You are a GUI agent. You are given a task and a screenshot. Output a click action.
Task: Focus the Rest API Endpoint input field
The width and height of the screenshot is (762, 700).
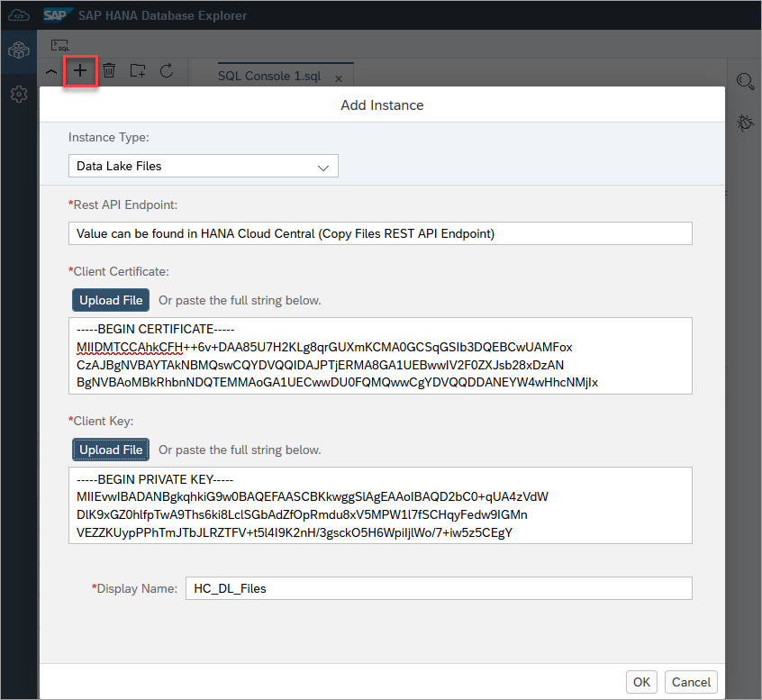click(x=380, y=233)
